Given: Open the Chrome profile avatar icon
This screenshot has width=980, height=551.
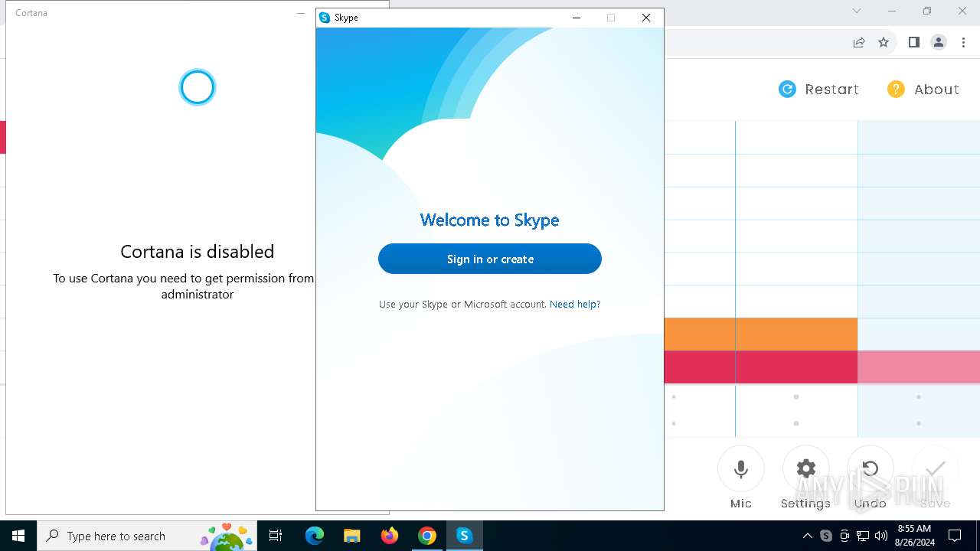Looking at the screenshot, I should pos(939,43).
